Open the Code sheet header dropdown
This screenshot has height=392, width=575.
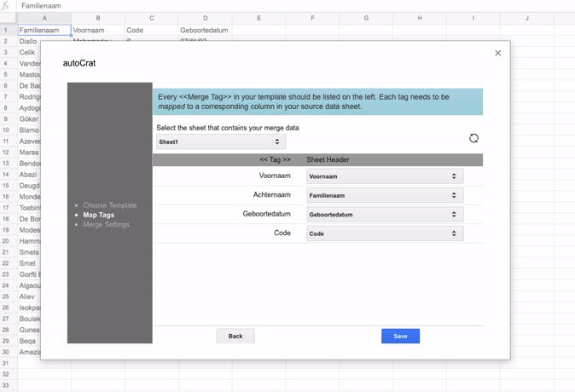385,233
